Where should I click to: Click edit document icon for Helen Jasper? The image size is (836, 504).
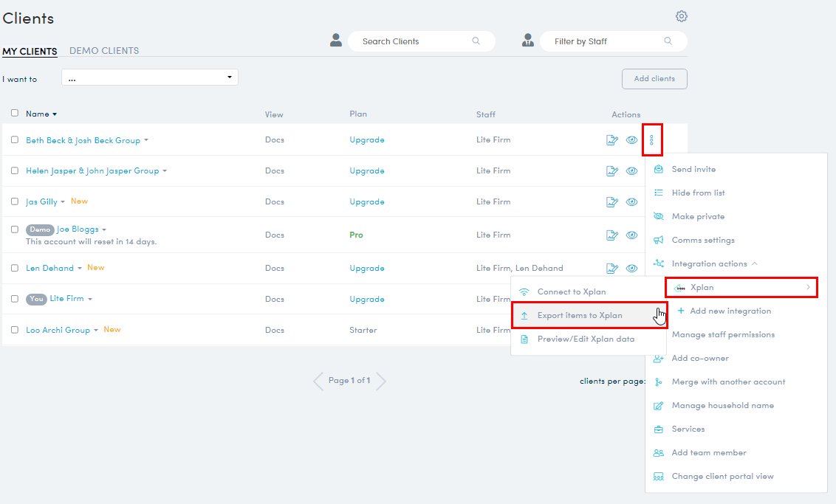pyautogui.click(x=611, y=171)
